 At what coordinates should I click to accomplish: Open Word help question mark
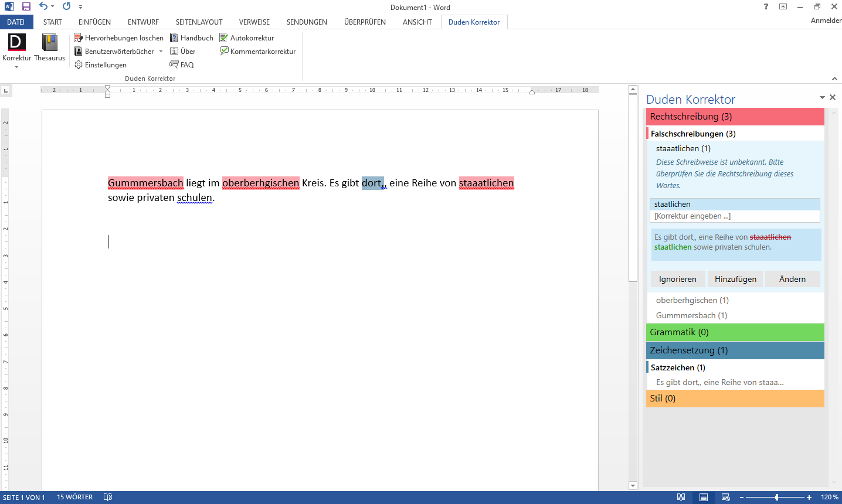click(766, 6)
